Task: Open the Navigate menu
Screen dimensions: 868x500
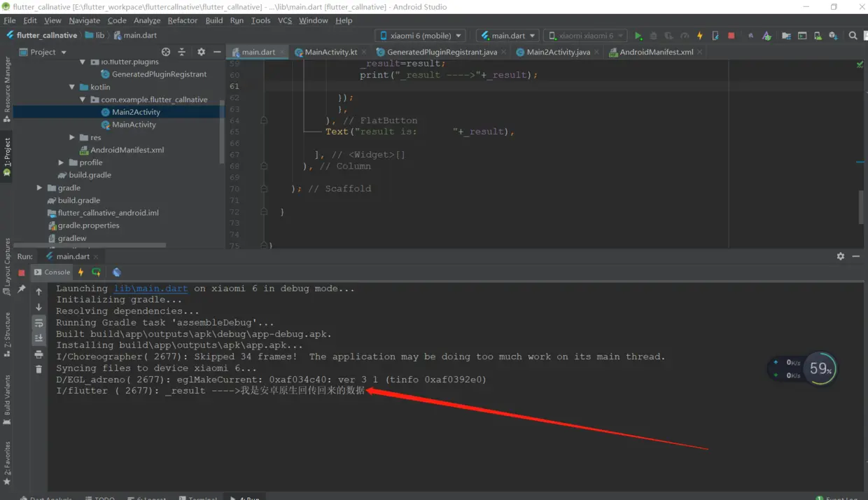Action: 84,20
